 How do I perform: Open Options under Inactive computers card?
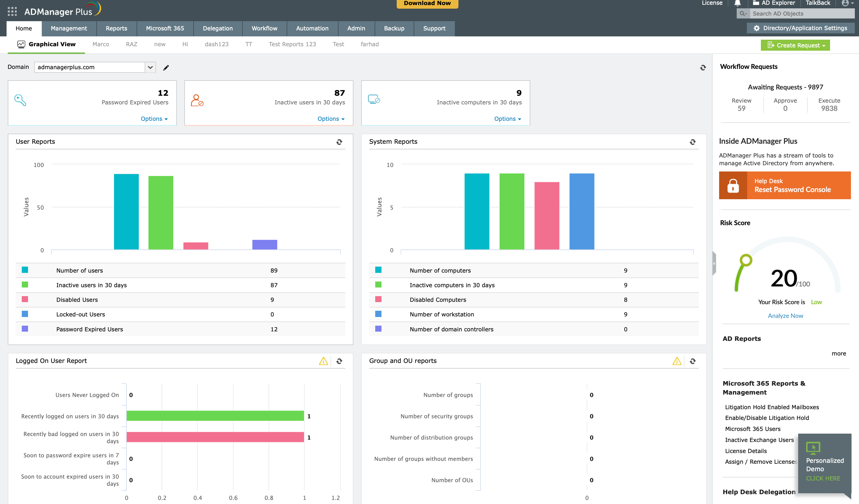pos(507,119)
